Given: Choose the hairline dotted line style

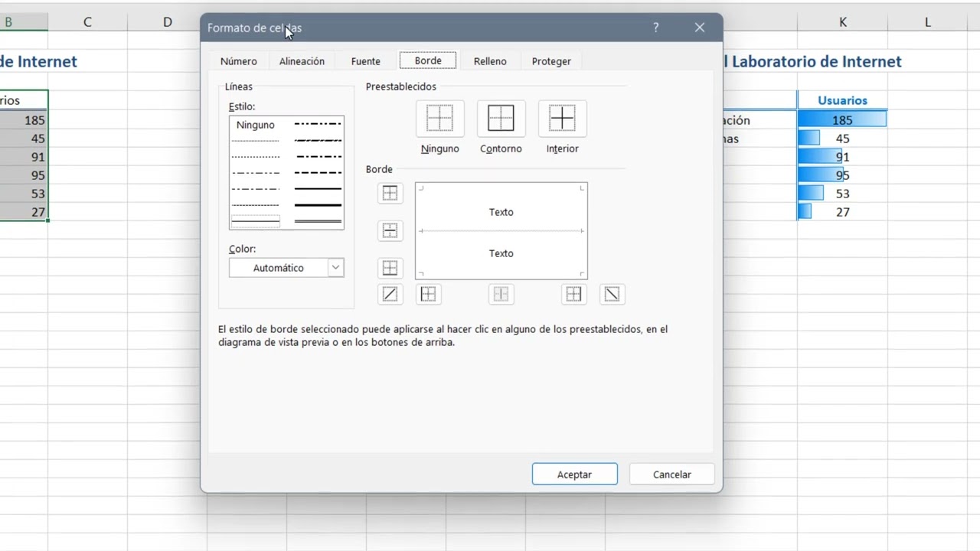Looking at the screenshot, I should click(256, 141).
